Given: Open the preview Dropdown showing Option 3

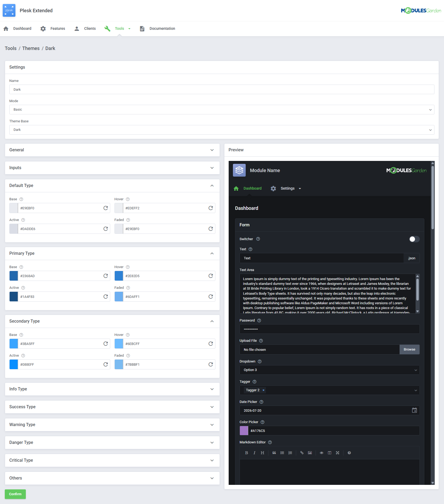Looking at the screenshot, I should [x=330, y=370].
